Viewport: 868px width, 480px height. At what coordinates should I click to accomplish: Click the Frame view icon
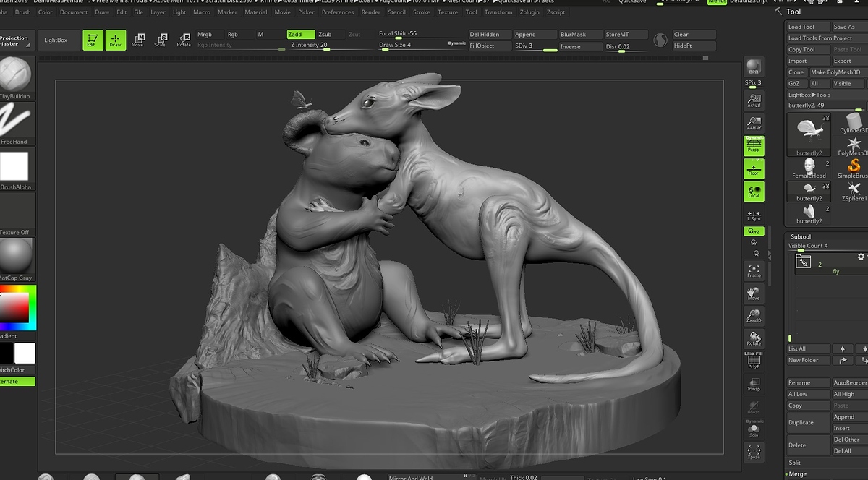(x=754, y=270)
